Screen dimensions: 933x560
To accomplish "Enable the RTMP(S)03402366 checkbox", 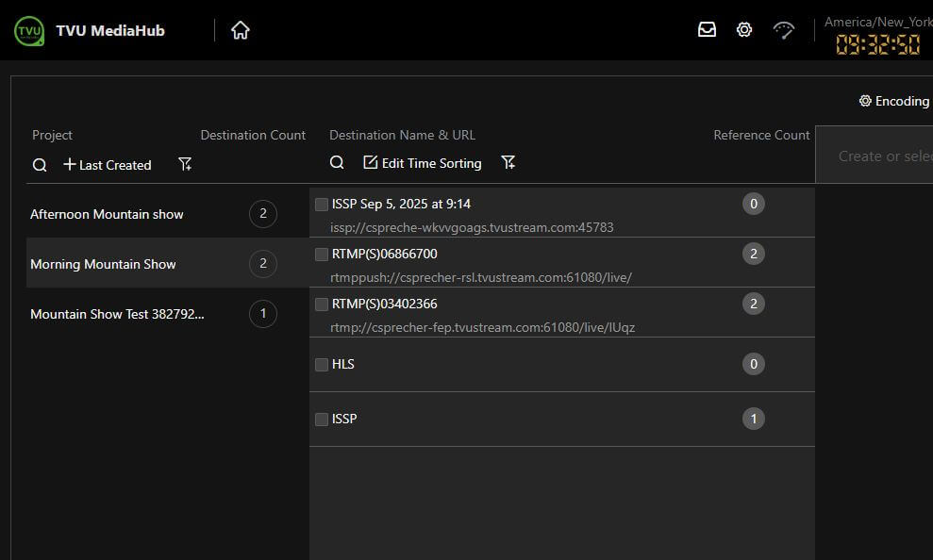I will pos(322,305).
